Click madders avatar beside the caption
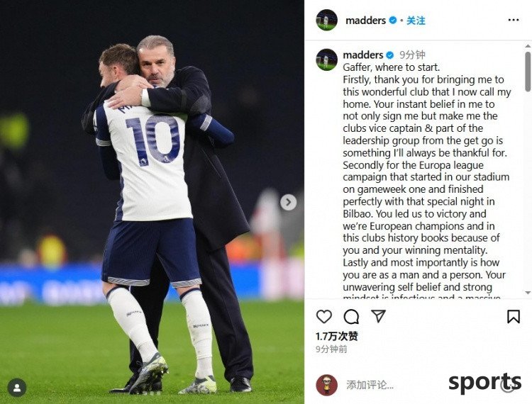 tap(327, 60)
